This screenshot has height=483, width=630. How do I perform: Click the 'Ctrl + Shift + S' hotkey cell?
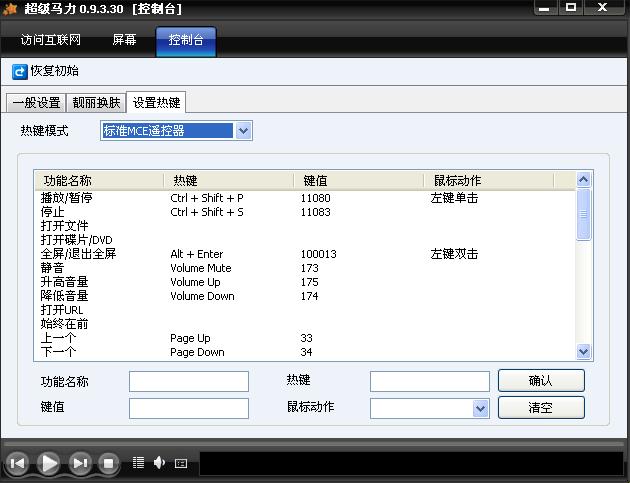click(x=207, y=212)
